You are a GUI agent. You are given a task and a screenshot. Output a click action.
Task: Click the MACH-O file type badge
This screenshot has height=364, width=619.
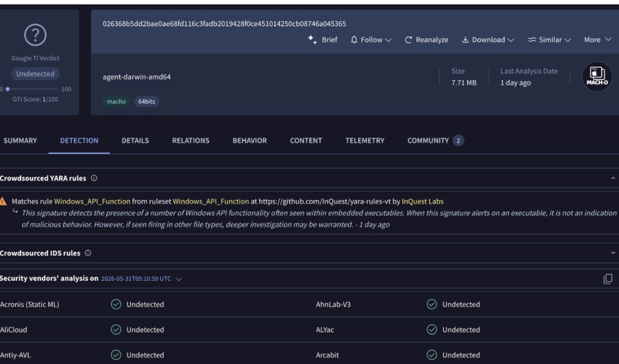pyautogui.click(x=597, y=77)
